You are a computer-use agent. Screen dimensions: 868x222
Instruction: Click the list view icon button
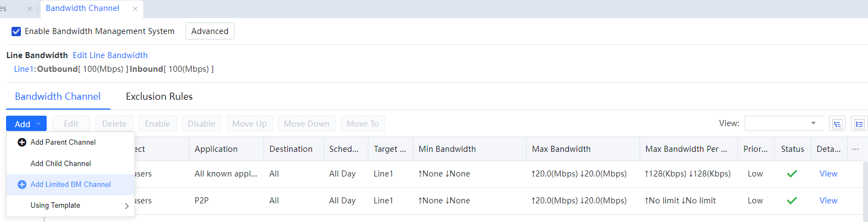[859, 124]
